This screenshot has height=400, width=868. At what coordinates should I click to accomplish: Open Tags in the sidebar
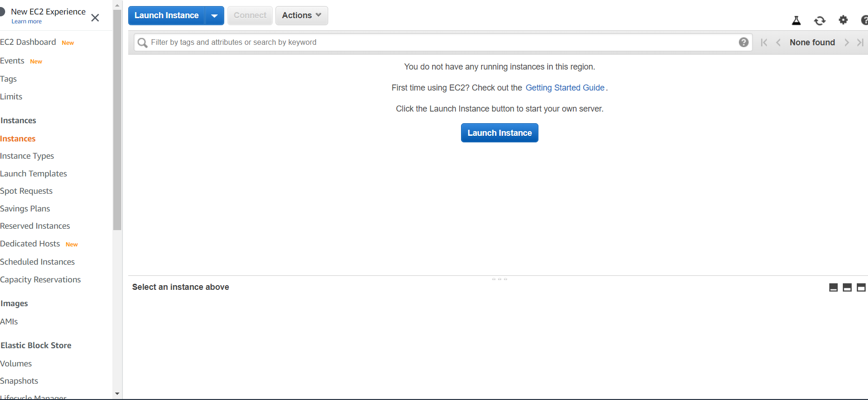click(x=8, y=79)
